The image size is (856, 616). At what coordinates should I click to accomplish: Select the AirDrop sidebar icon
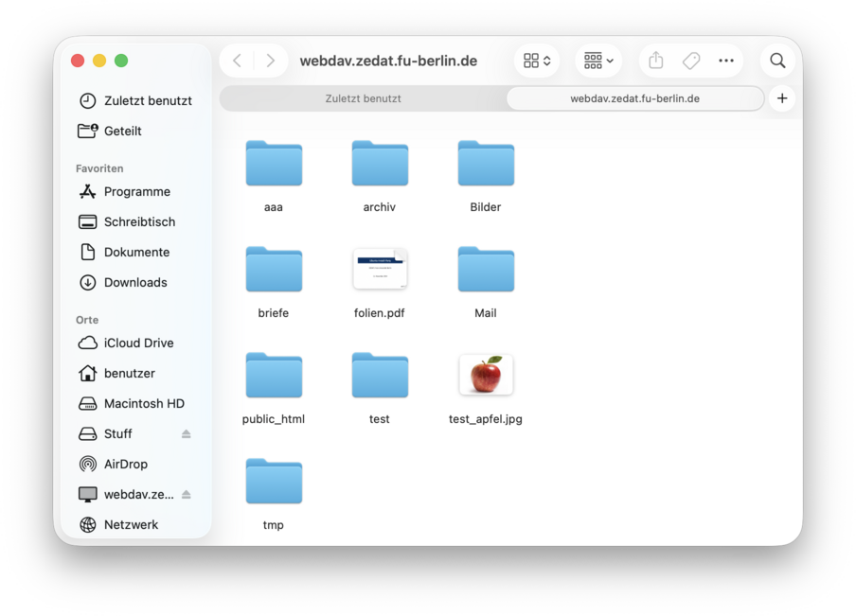click(89, 464)
